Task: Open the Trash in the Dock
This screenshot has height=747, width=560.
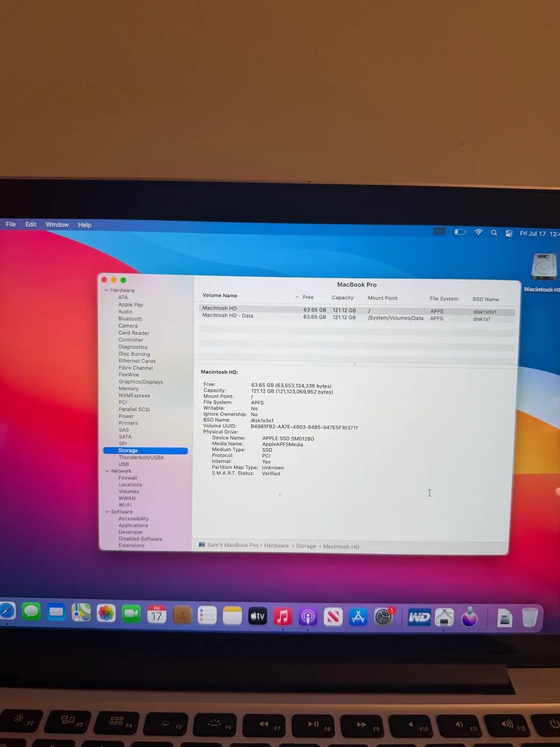Action: point(530,617)
